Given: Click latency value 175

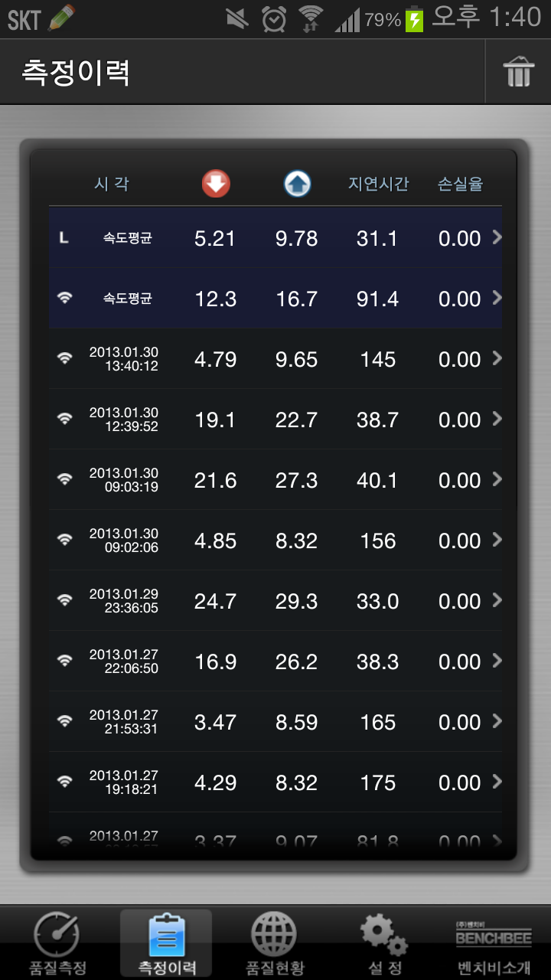Looking at the screenshot, I should point(378,783).
